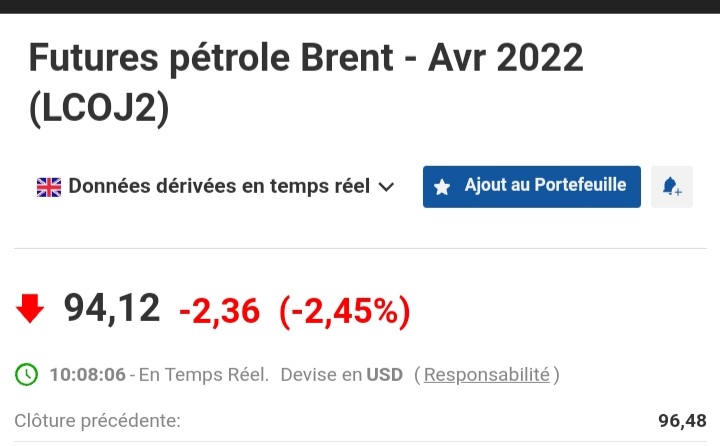Click the En Temps Réel label

(x=203, y=375)
